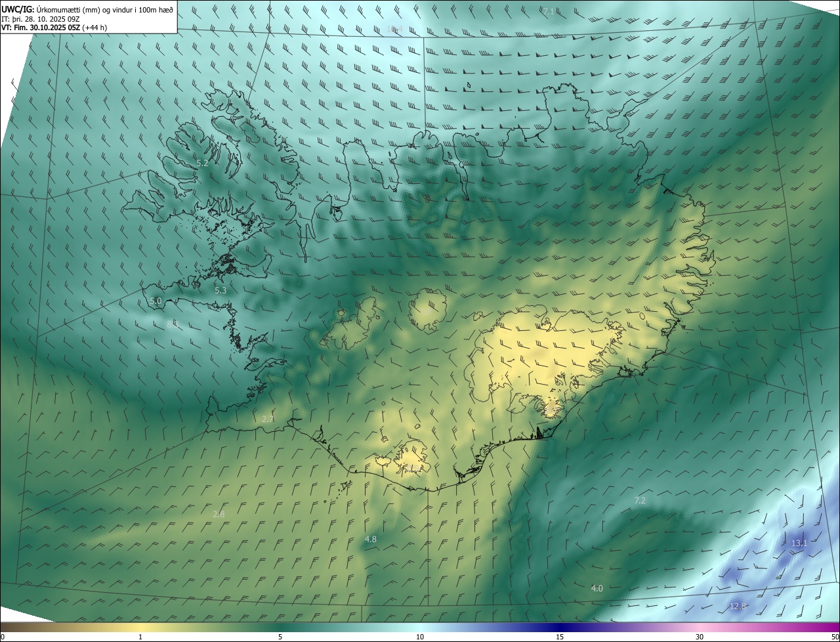Viewport: 840px width, 642px height.
Task: Click the 'IT: þri. 28. 10. 2025 09Z' line
Action: (x=41, y=18)
